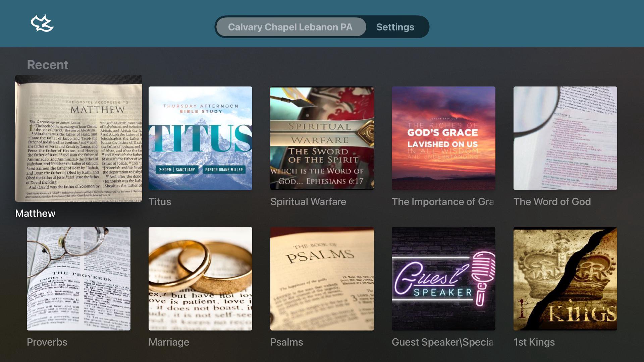Open the God's Grace sunset artwork
Screen dimensions: 644x362
[443, 138]
